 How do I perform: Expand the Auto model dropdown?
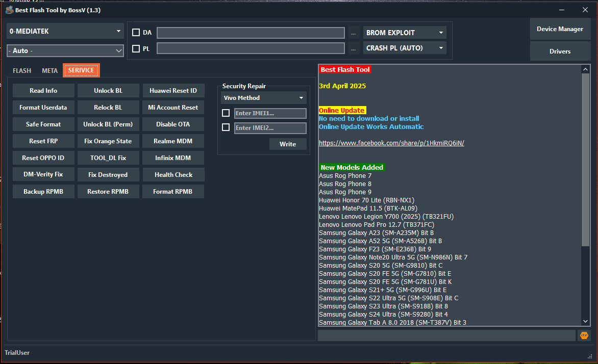tap(65, 50)
